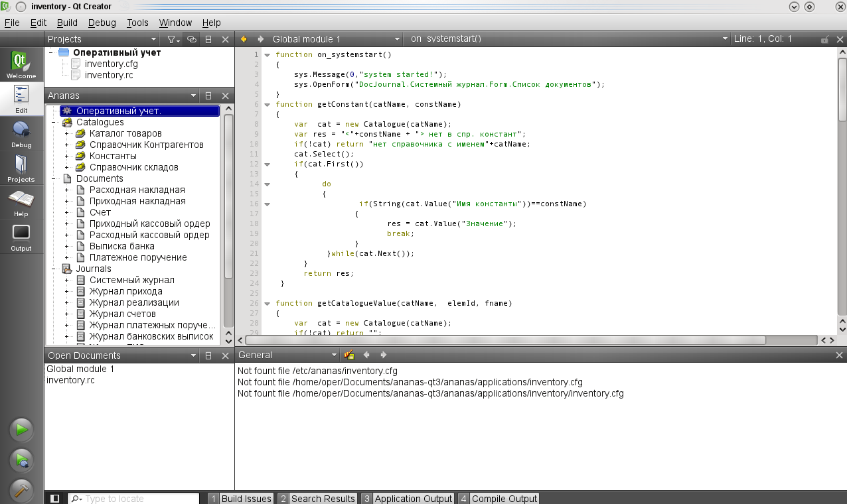
Task: Open the Welcome mode
Action: tap(21, 65)
